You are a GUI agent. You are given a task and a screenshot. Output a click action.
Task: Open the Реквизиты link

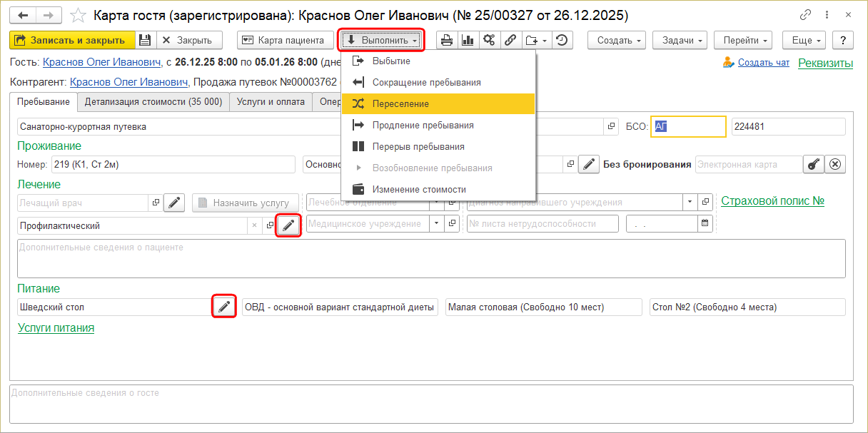click(x=826, y=63)
